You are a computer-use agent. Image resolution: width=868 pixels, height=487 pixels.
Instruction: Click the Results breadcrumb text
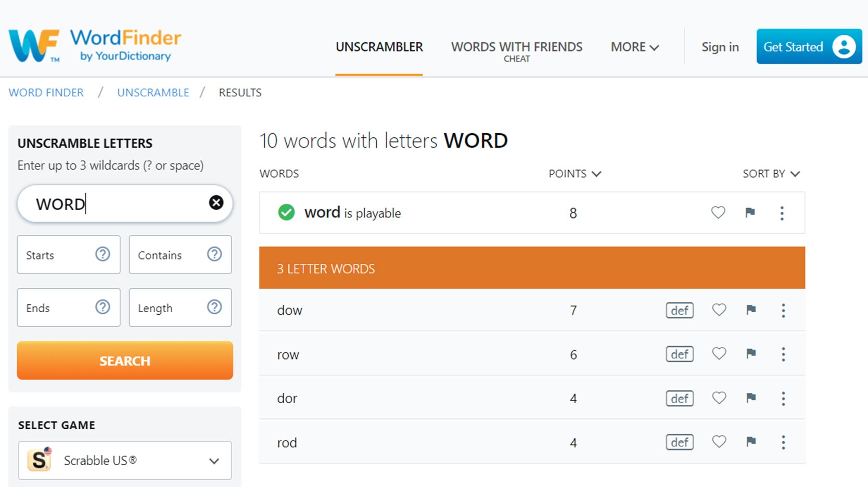coord(240,93)
